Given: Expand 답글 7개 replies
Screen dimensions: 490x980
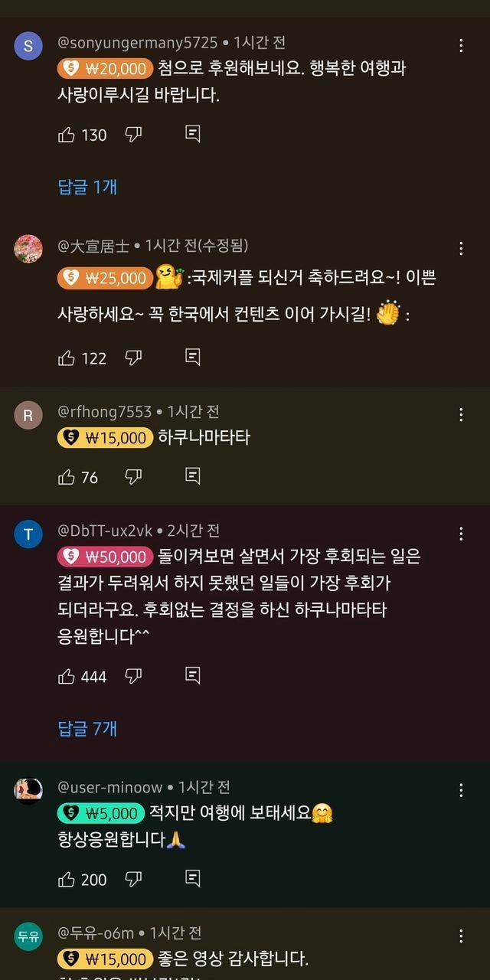Looking at the screenshot, I should 87,728.
